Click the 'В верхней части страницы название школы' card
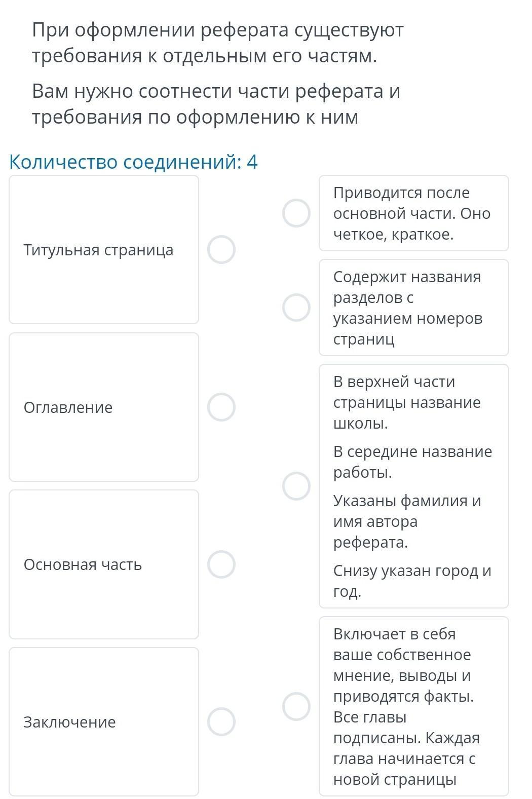This screenshot has height=799, width=532. click(x=413, y=486)
